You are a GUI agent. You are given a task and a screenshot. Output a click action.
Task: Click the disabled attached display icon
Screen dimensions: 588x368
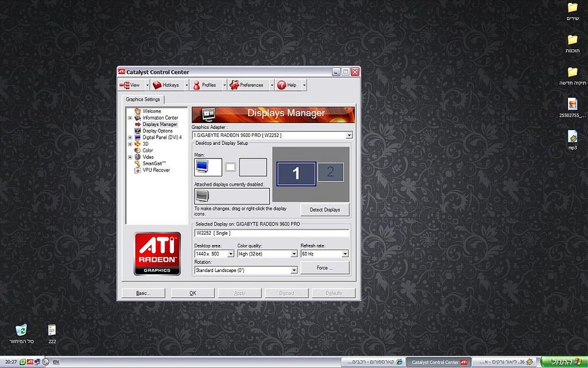pos(202,196)
